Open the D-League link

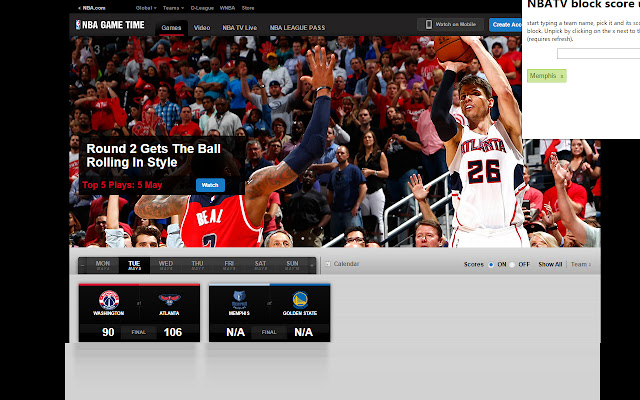pos(202,8)
